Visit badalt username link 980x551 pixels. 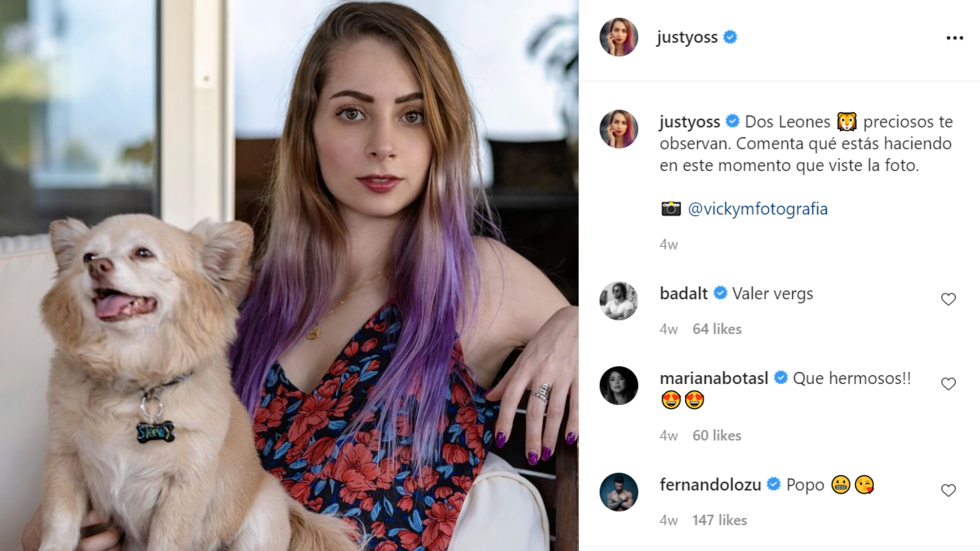click(684, 293)
